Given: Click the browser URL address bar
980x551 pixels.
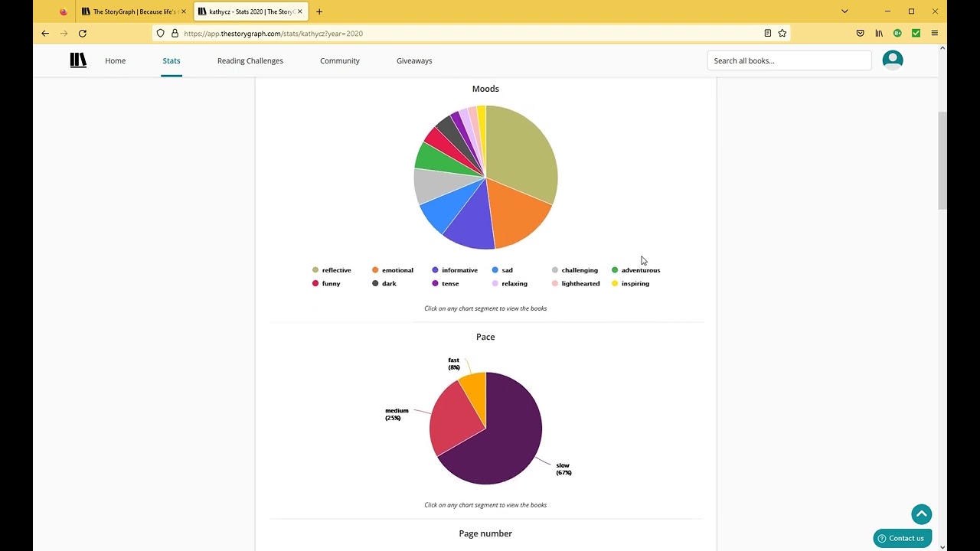Looking at the screenshot, I should 471,33.
